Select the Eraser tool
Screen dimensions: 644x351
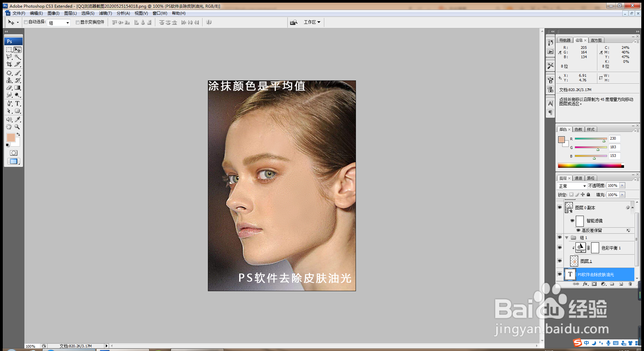tap(9, 88)
